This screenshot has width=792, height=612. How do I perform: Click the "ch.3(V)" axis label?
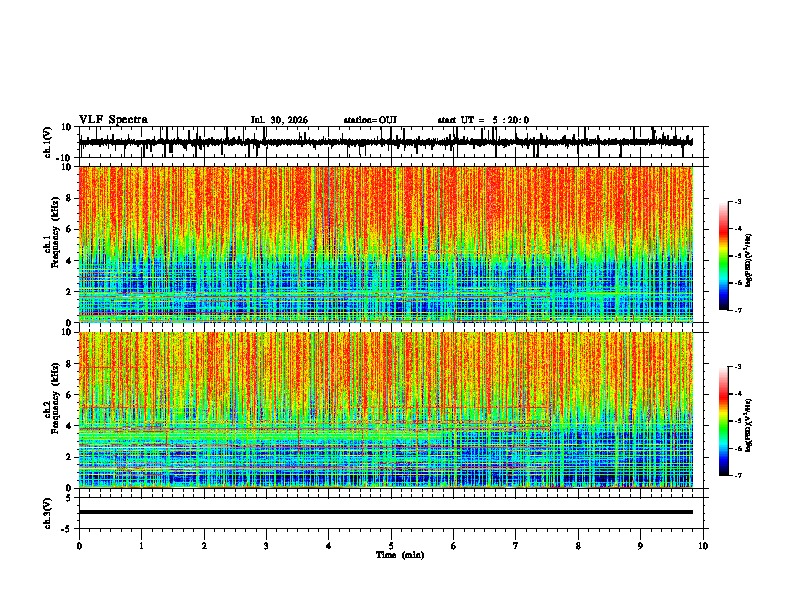(48, 513)
